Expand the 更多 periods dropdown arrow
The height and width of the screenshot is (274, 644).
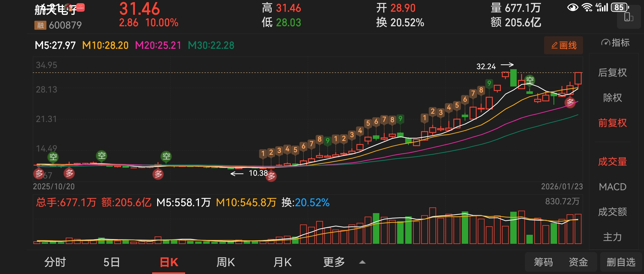click(362, 262)
